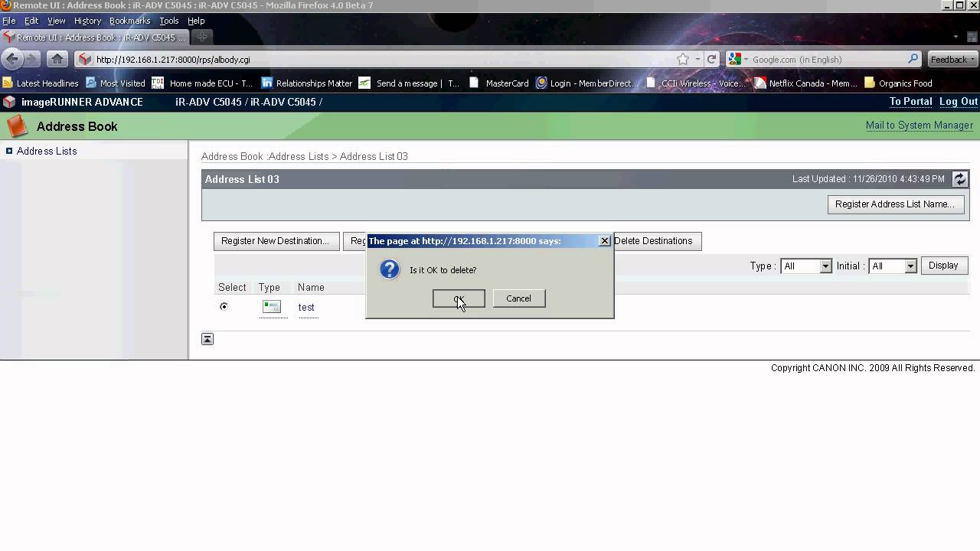This screenshot has height=551, width=980.
Task: Confirm deletion with OK button
Action: coord(459,298)
